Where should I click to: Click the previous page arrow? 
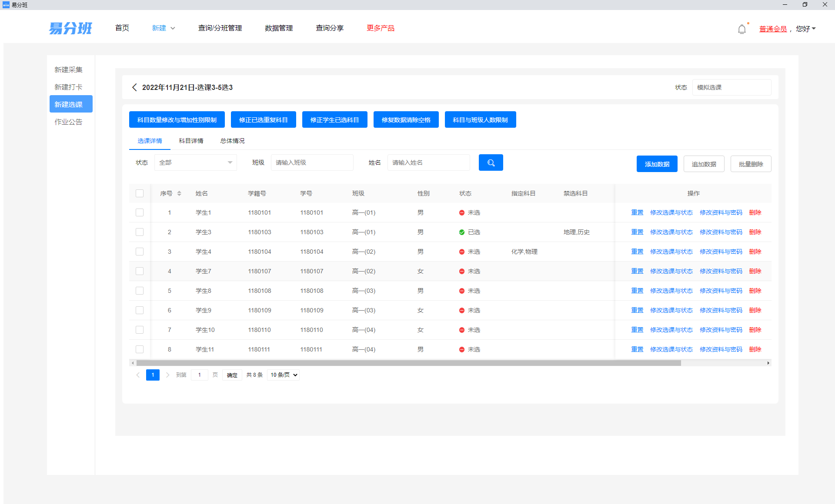point(138,375)
